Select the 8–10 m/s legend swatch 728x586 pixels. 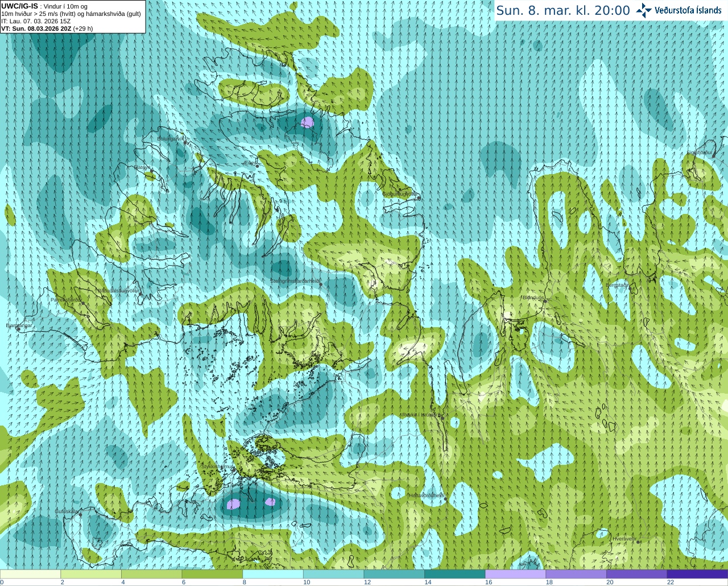(273, 574)
